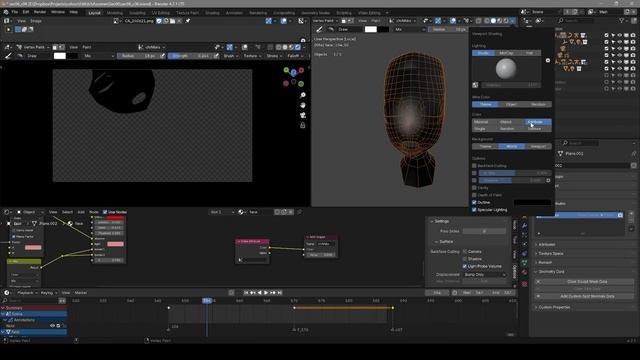The height and width of the screenshot is (360, 640).
Task: Click the camera view gizmo in left viewport
Action: 302,116
